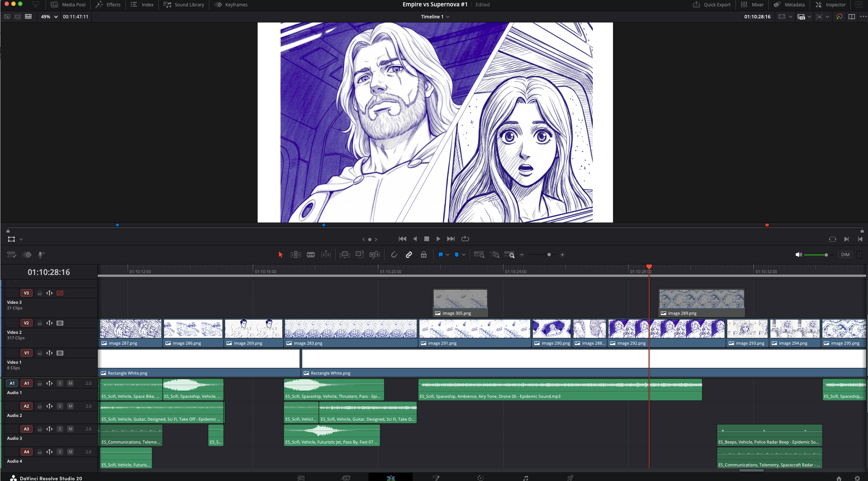This screenshot has width=868, height=481.
Task: Open the Mixer panel
Action: point(752,4)
